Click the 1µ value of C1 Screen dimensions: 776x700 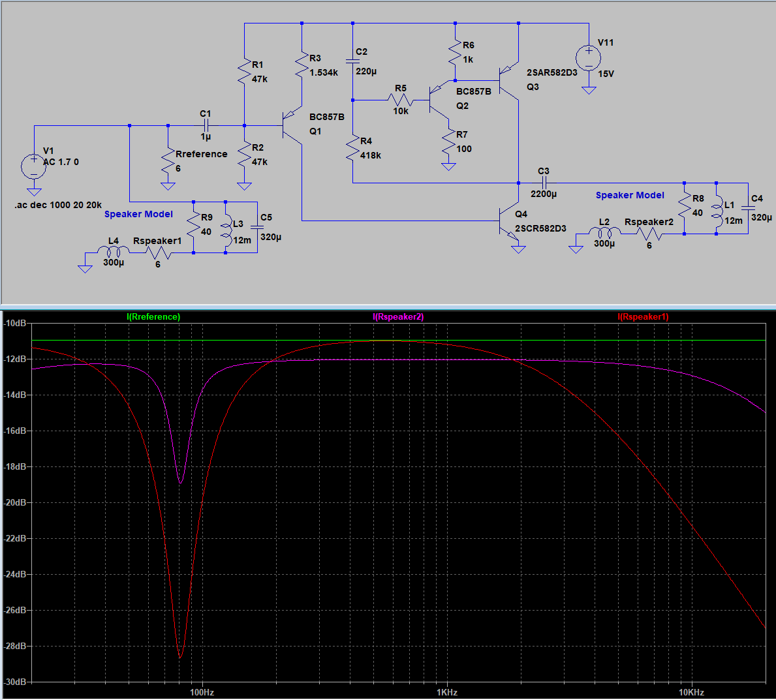point(206,137)
